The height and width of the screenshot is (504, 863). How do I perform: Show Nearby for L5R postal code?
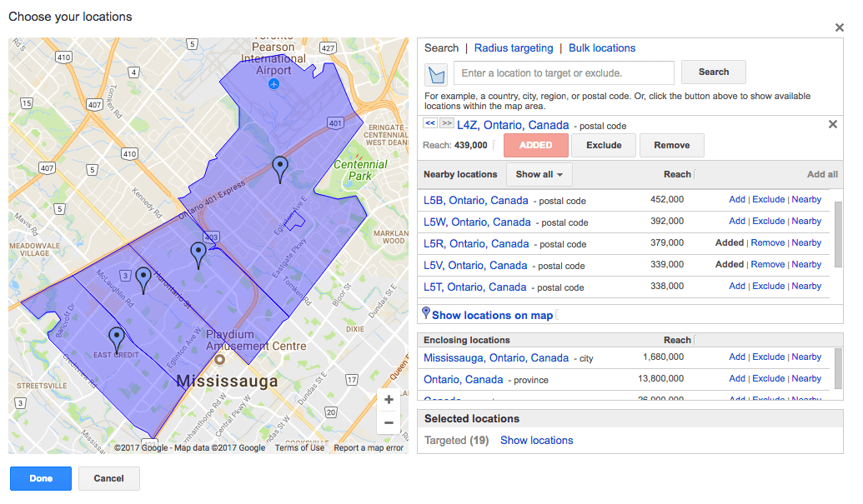tap(806, 242)
